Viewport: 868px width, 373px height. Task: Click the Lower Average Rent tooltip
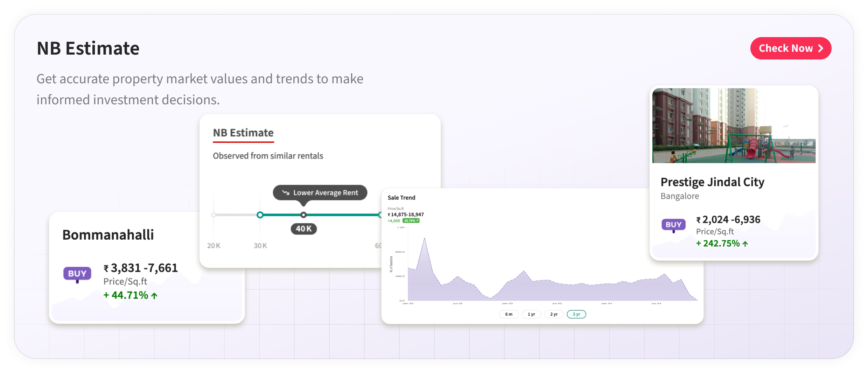click(x=320, y=193)
